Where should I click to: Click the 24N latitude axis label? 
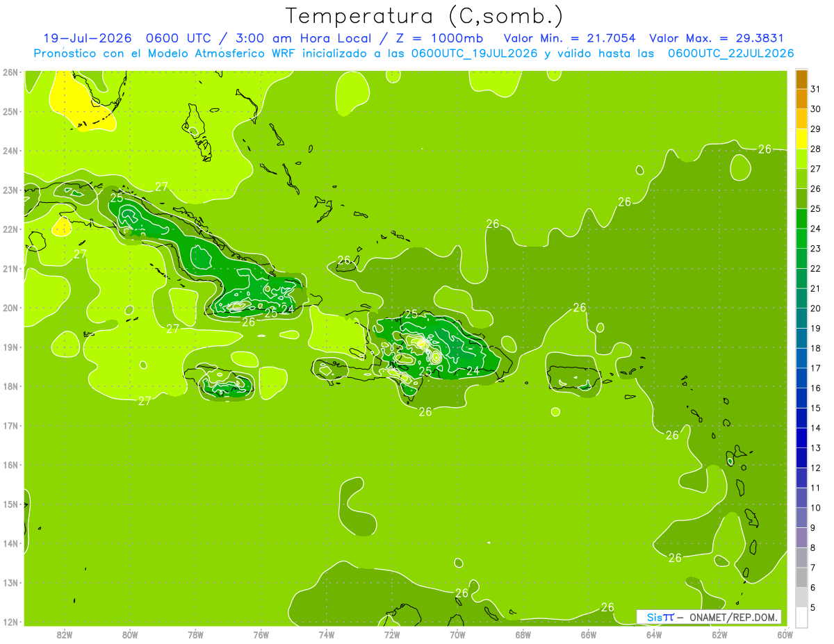10,151
